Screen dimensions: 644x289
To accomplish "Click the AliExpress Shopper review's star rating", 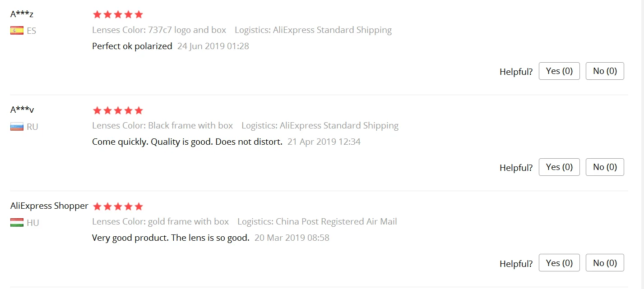I will pyautogui.click(x=118, y=206).
